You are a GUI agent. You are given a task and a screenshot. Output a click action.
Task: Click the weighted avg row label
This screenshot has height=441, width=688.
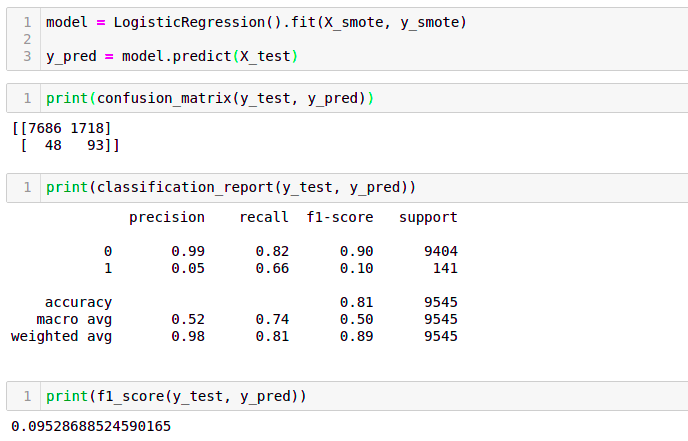61,336
